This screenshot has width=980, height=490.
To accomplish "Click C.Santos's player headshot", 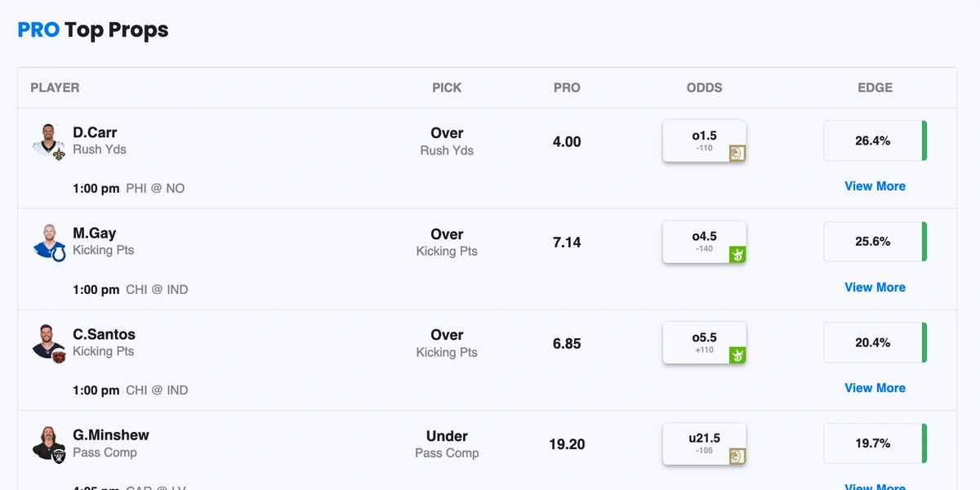I will [x=49, y=342].
